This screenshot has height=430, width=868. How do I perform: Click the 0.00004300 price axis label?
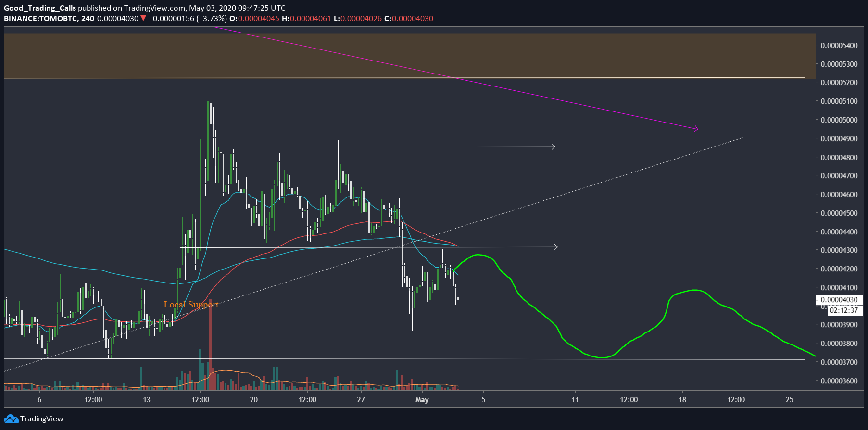[x=839, y=250]
